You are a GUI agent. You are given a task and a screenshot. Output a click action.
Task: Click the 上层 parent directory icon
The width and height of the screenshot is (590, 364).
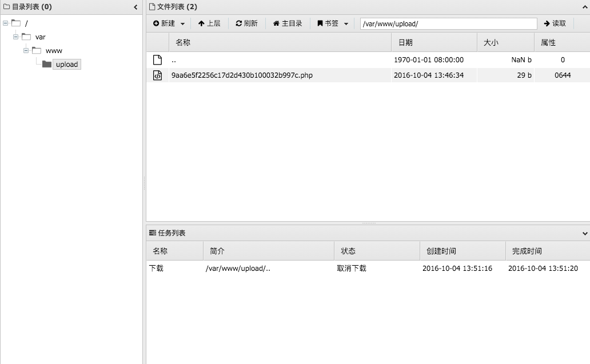tap(201, 23)
